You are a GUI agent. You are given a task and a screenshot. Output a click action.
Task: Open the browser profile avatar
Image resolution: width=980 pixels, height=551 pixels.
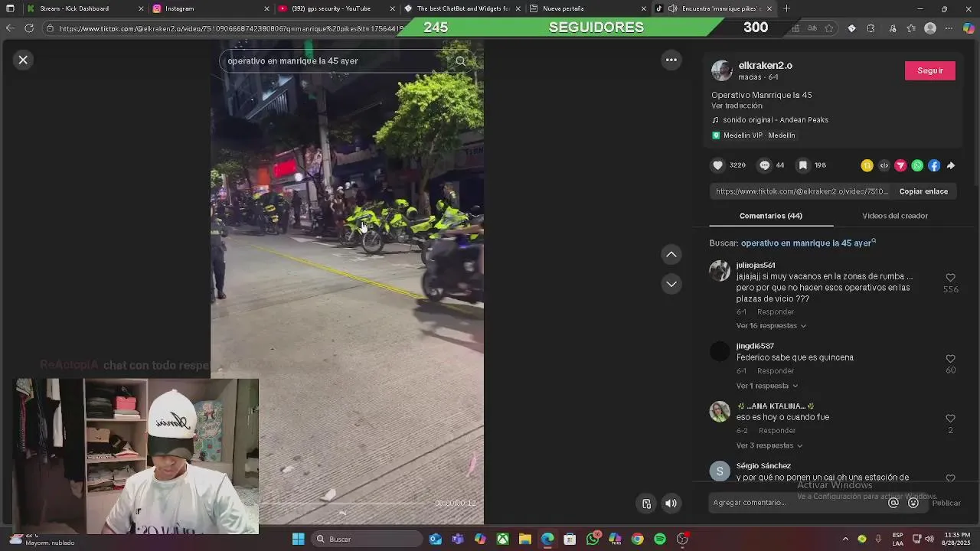pos(930,28)
